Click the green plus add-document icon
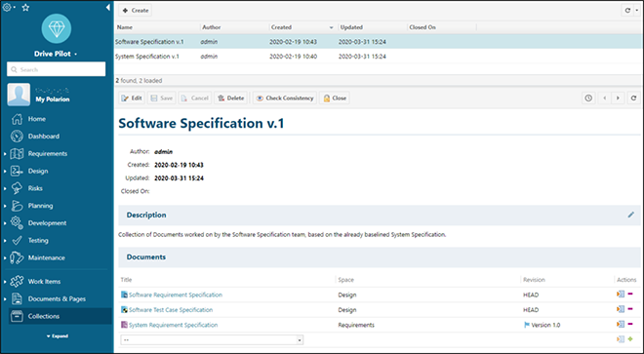 (x=630, y=339)
